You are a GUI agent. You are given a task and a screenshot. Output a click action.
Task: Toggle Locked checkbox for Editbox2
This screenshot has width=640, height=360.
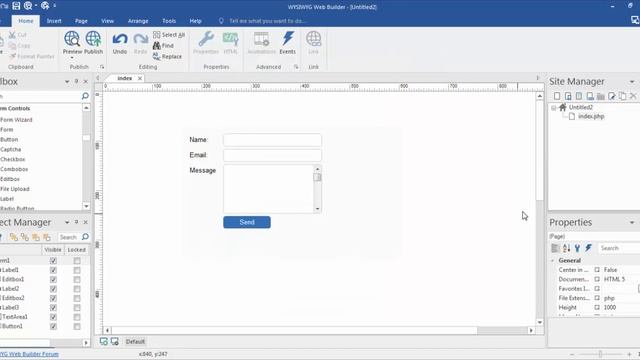tap(77, 298)
